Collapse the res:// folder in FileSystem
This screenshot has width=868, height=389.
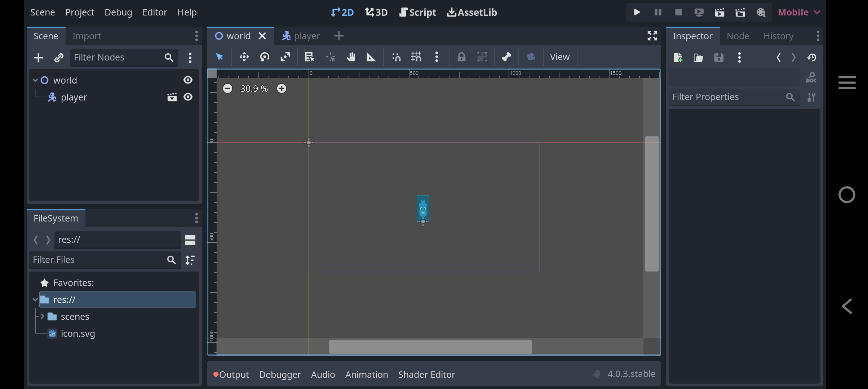35,299
